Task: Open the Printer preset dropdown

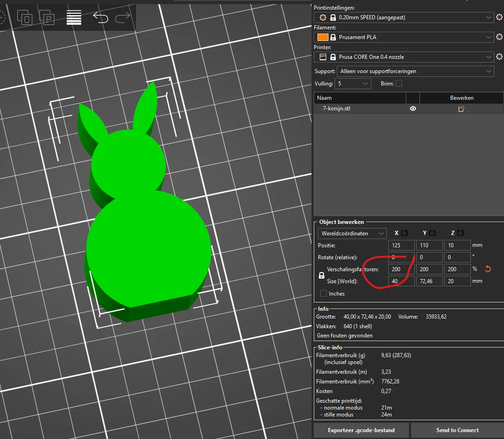Action: tap(403, 57)
